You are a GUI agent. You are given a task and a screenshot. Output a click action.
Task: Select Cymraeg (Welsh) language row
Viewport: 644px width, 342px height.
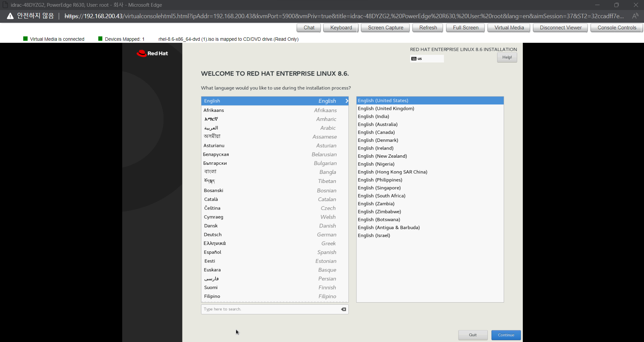click(275, 217)
